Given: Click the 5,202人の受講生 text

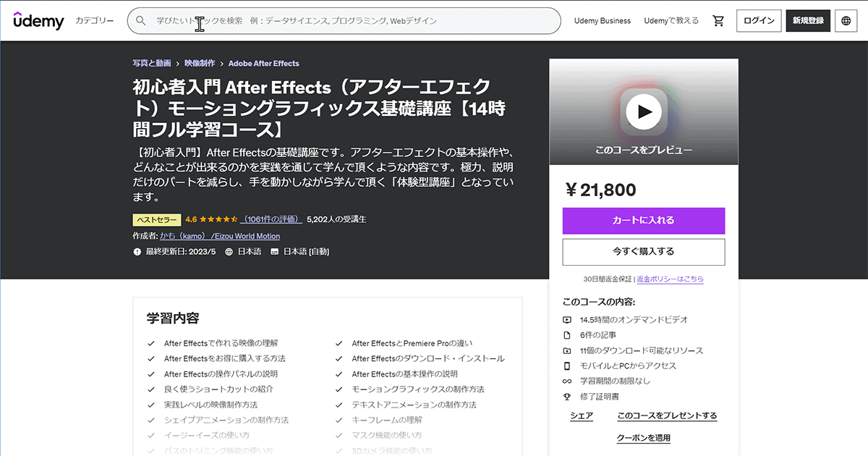Looking at the screenshot, I should pyautogui.click(x=336, y=219).
